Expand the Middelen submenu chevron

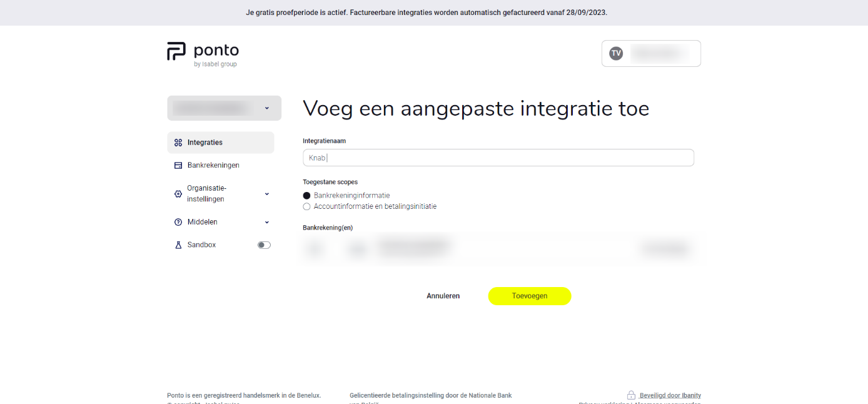(x=267, y=222)
